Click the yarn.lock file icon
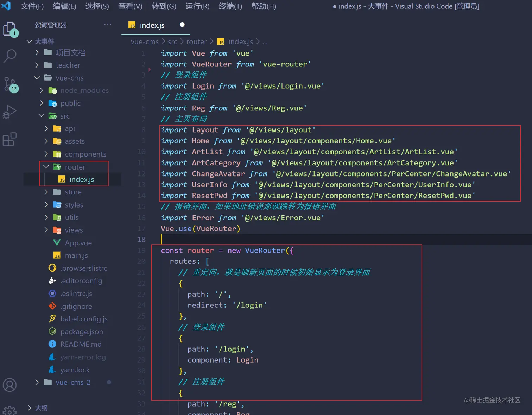The image size is (532, 415). 52,370
